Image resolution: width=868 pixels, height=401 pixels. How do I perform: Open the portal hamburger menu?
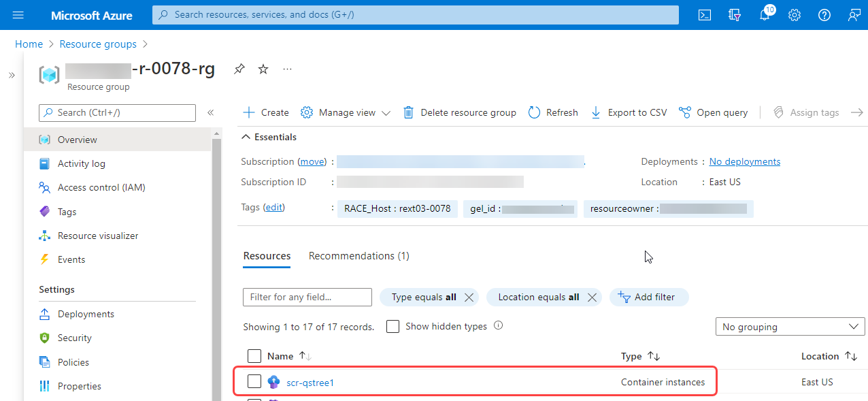tap(18, 15)
